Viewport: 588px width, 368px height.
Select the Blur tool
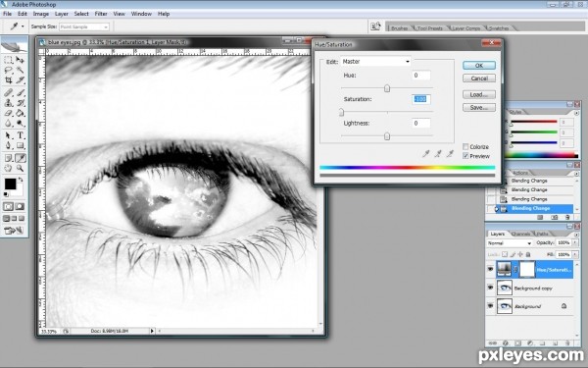pos(8,123)
